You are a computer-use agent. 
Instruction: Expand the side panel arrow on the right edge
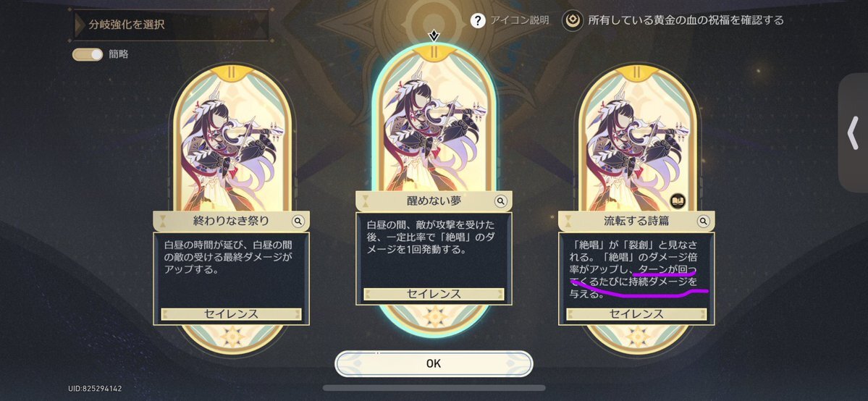coord(853,132)
